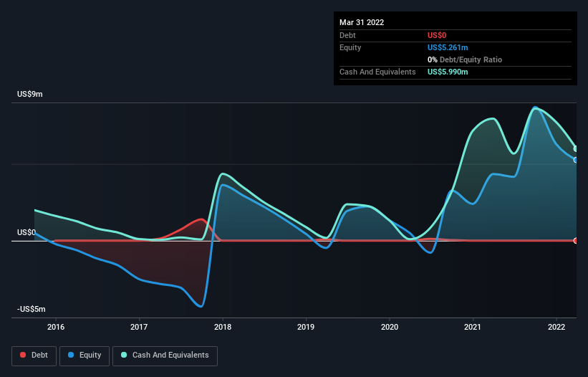Click the Equity label in tooltip

(350, 47)
